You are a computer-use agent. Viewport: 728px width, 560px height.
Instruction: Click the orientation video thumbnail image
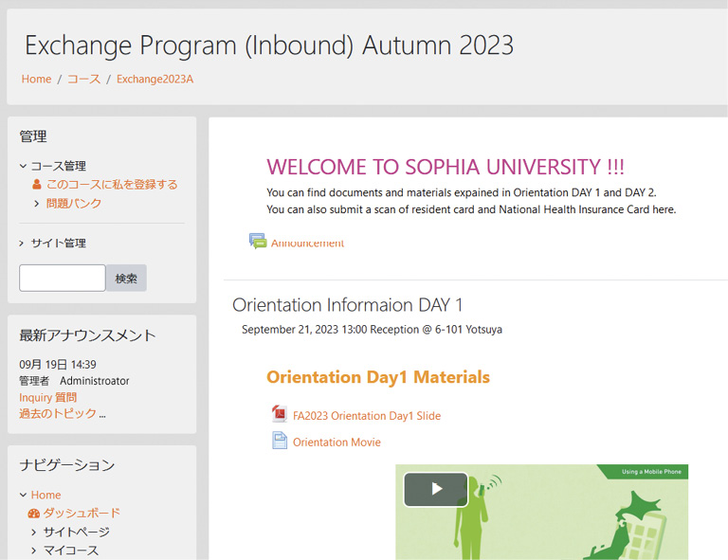click(x=542, y=513)
